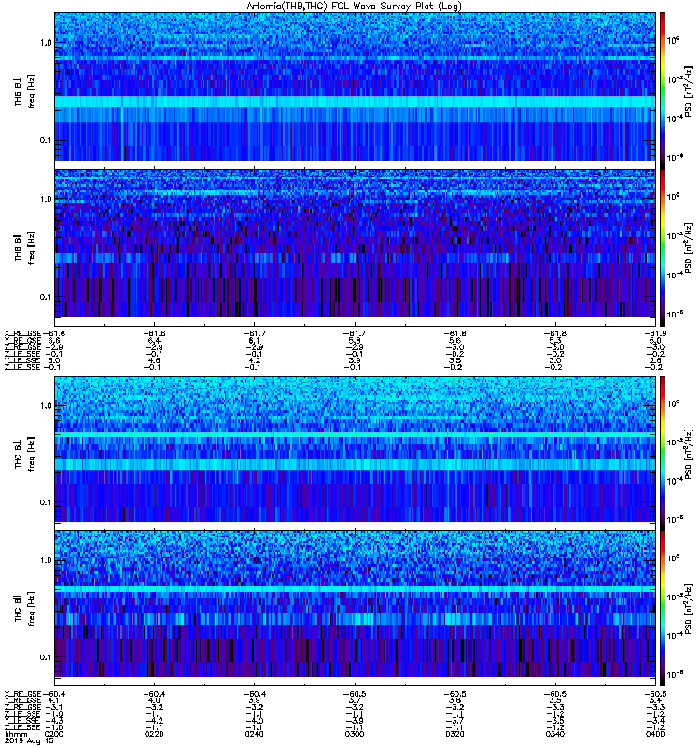This screenshot has width=700, height=747.
Task: Click the 'THB B∥ freq [Hz]' axis label
Action: (24, 247)
